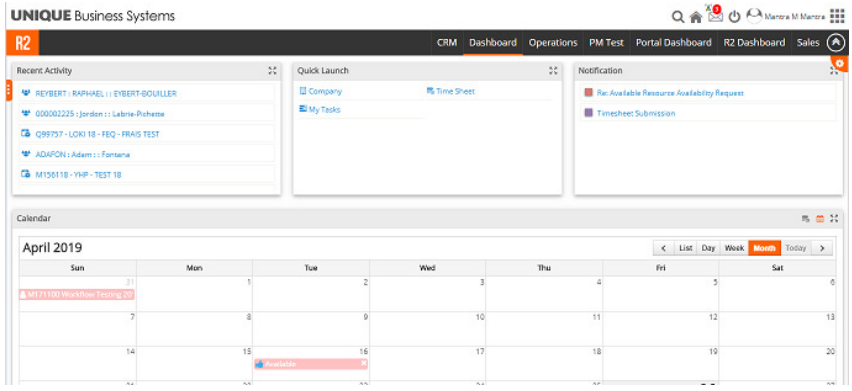The width and height of the screenshot is (852, 391).
Task: Expand the Recent Activity panel fullscreen
Action: pyautogui.click(x=272, y=71)
